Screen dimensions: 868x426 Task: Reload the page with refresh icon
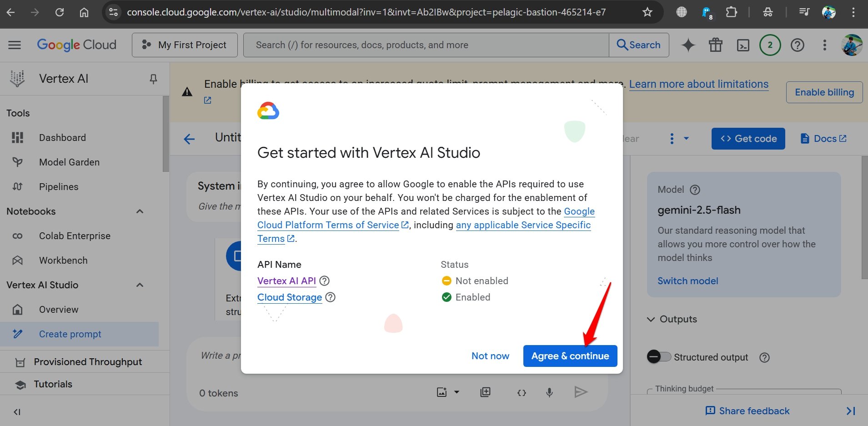[60, 12]
